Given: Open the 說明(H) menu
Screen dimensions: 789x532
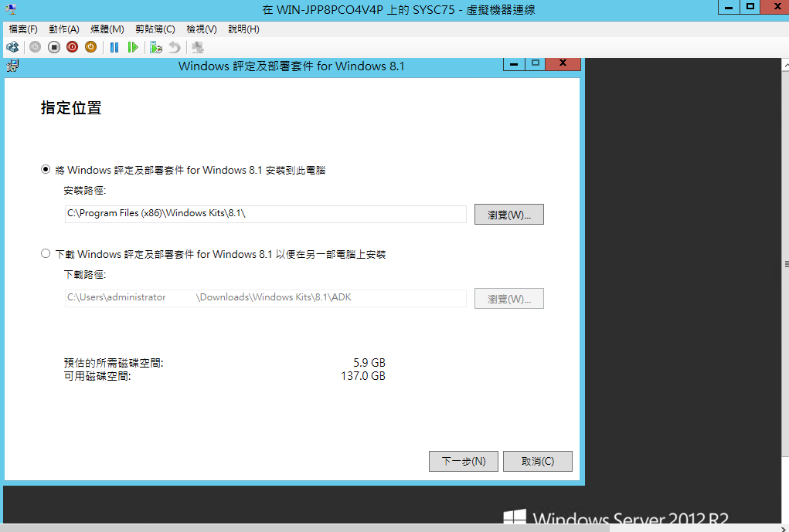Looking at the screenshot, I should click(243, 29).
